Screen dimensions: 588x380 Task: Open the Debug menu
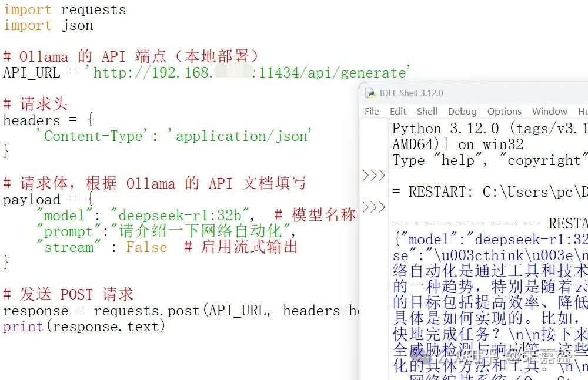[x=462, y=111]
